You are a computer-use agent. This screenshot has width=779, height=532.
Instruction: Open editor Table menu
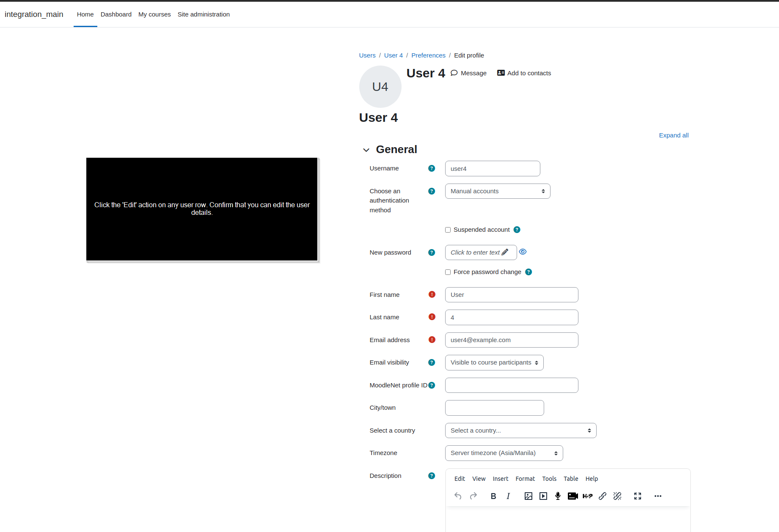pos(571,479)
